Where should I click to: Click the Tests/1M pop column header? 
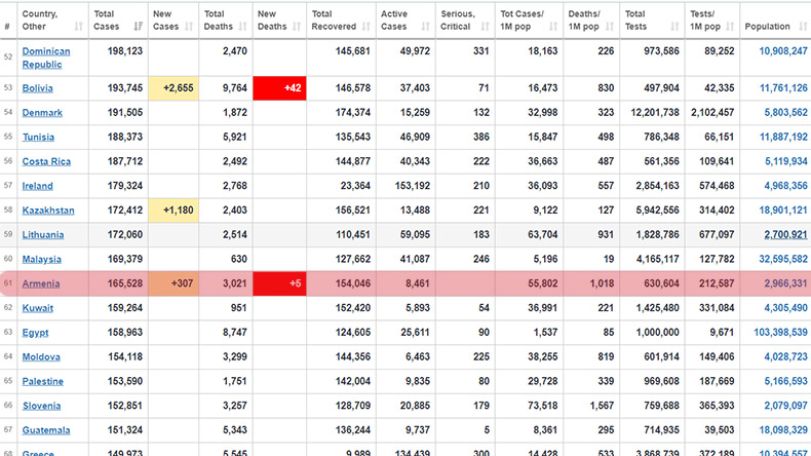pyautogui.click(x=712, y=20)
